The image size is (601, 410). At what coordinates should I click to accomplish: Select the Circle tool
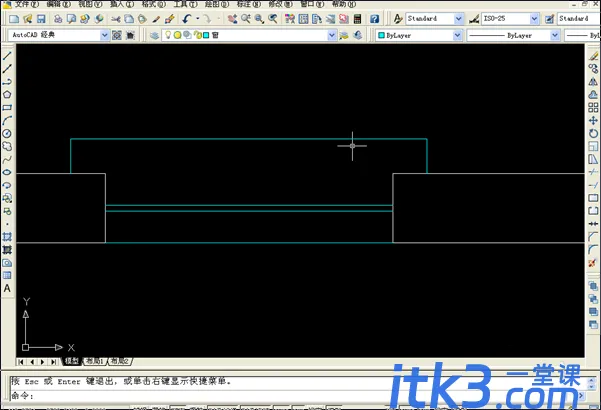pyautogui.click(x=7, y=134)
